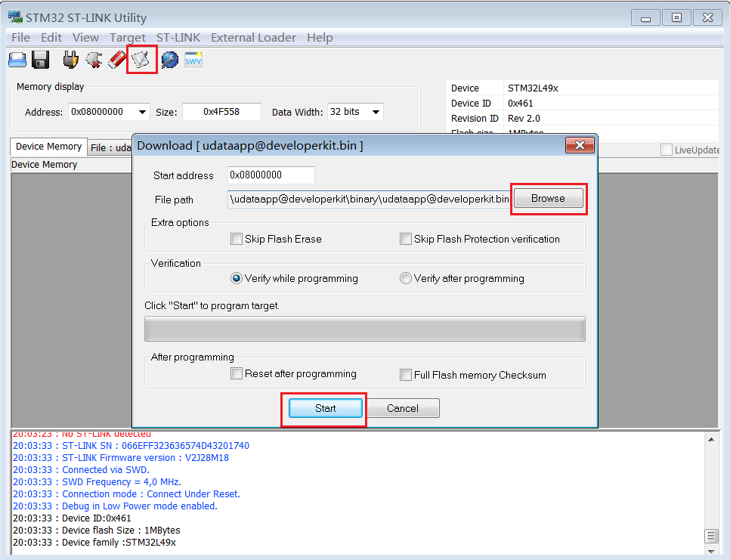Click the STM32L49x device value
The height and width of the screenshot is (560, 730).
click(533, 88)
